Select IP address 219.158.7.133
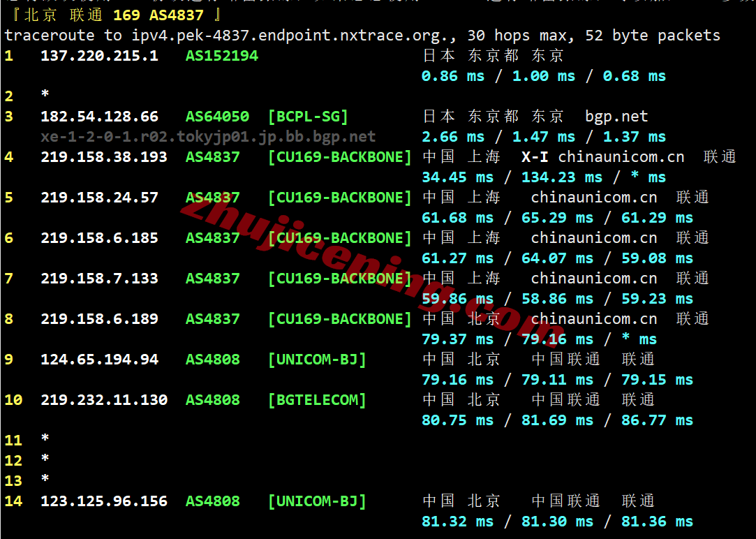The height and width of the screenshot is (539, 756). pyautogui.click(x=99, y=279)
